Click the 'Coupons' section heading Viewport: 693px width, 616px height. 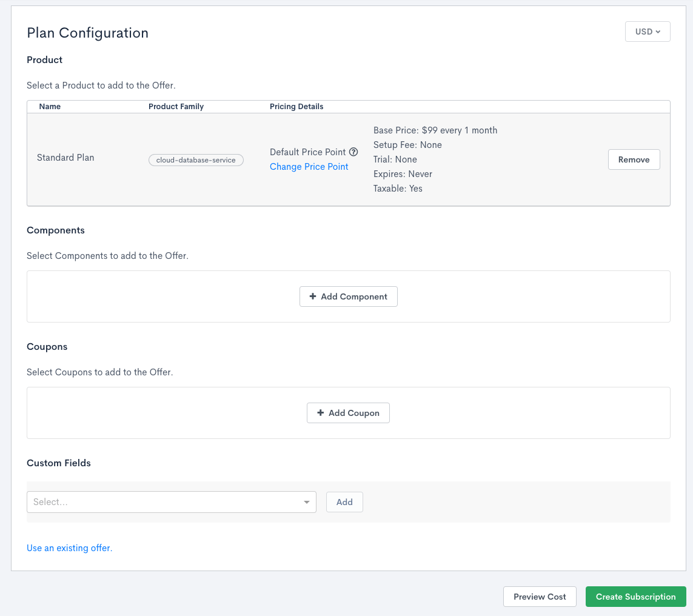[x=47, y=346]
